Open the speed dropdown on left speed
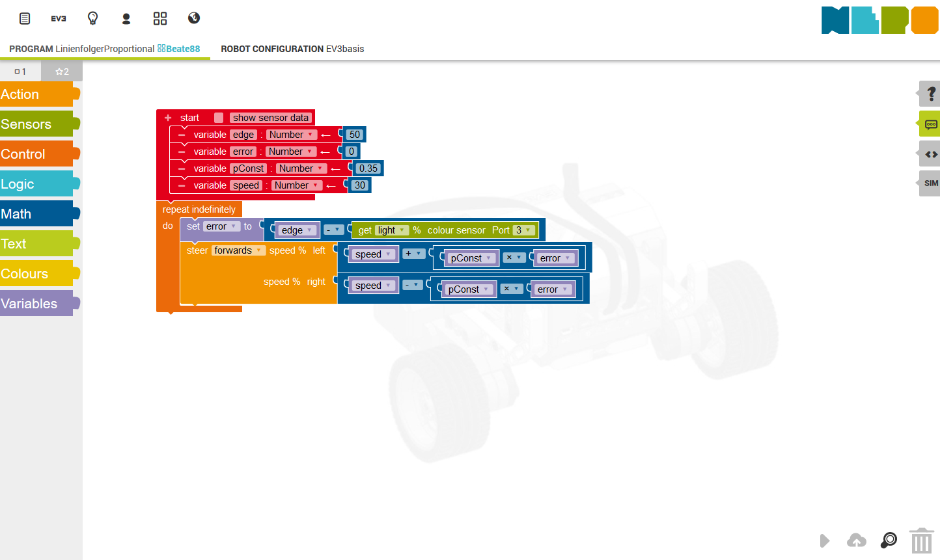Viewport: 940px width, 560px height. tap(374, 254)
